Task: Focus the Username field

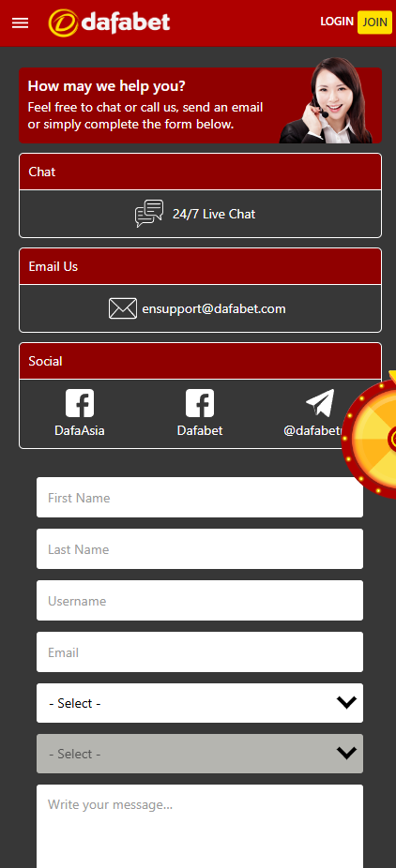Action: pos(200,601)
